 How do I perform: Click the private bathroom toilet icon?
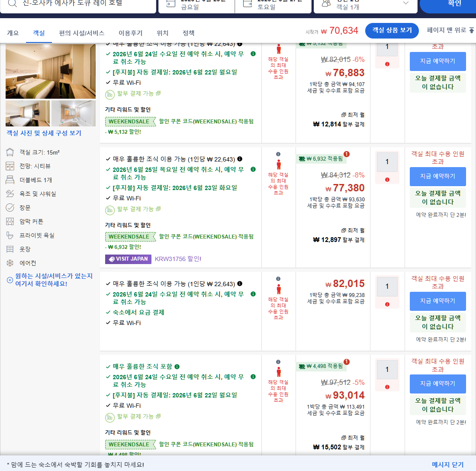coord(10,235)
